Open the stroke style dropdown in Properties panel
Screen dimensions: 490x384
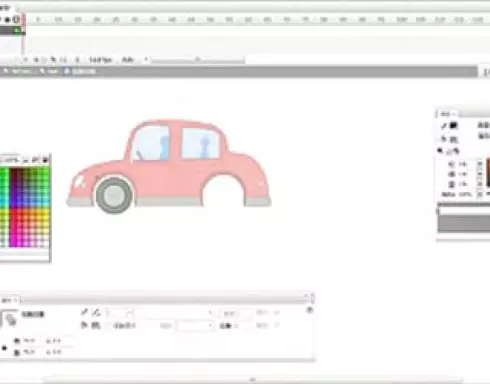174,313
